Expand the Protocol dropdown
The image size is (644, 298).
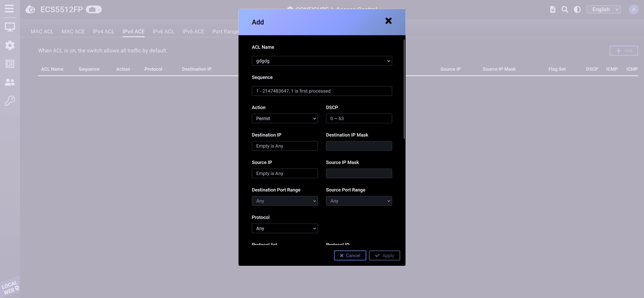(285, 228)
